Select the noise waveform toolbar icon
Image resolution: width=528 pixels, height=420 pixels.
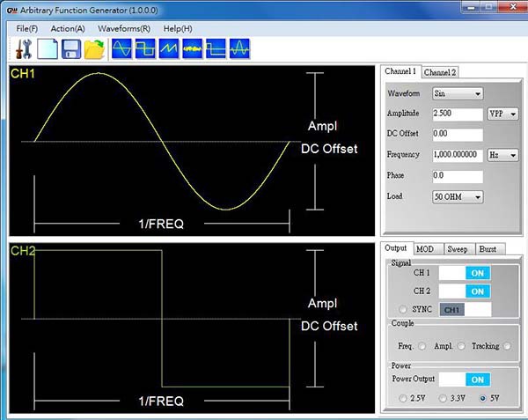tap(192, 48)
